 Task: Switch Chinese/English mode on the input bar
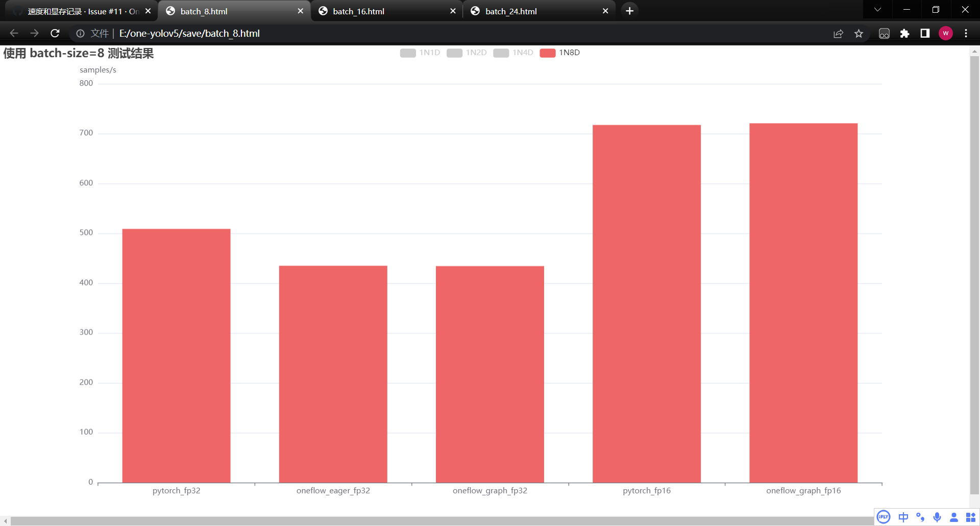coord(903,517)
